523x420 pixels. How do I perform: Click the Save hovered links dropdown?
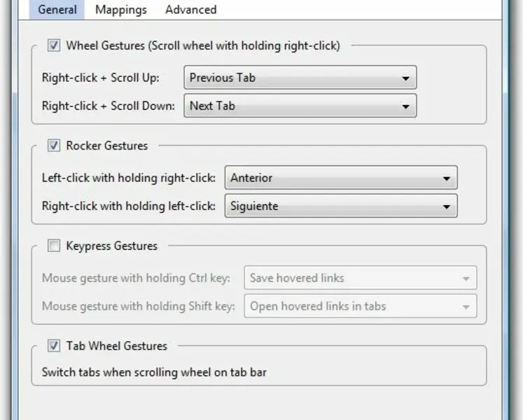[x=359, y=278]
